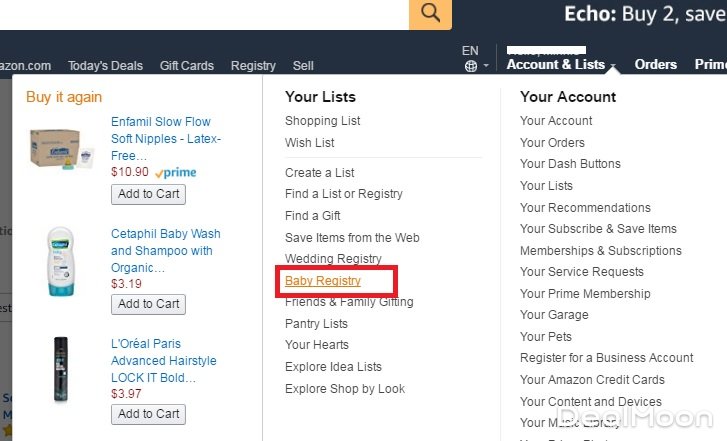Screen dimensions: 727x441
Task: Click the globe language icon
Action: click(x=471, y=66)
